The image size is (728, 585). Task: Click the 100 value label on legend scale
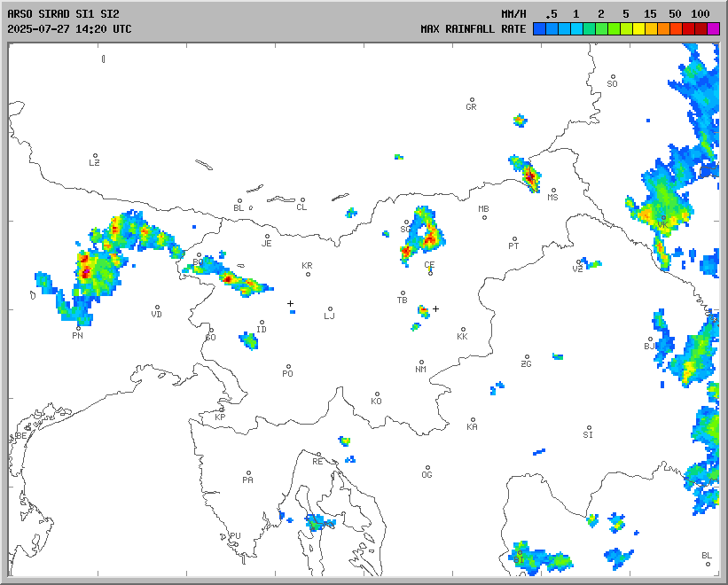point(701,14)
